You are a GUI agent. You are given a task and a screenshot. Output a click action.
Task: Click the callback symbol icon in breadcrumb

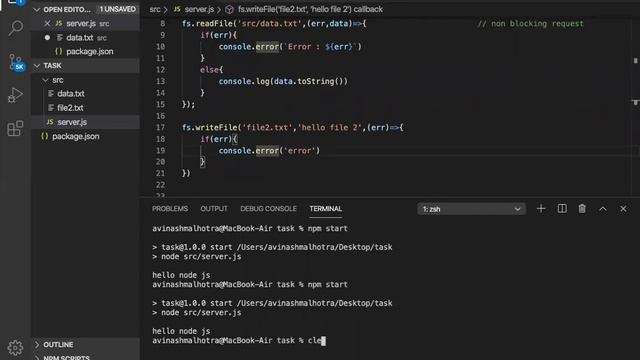click(x=229, y=9)
